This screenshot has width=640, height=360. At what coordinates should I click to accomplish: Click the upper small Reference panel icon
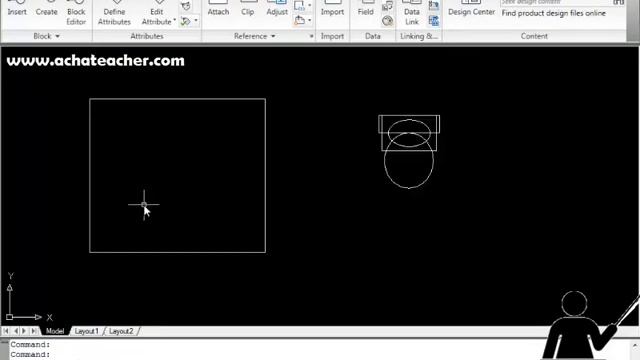(300, 6)
